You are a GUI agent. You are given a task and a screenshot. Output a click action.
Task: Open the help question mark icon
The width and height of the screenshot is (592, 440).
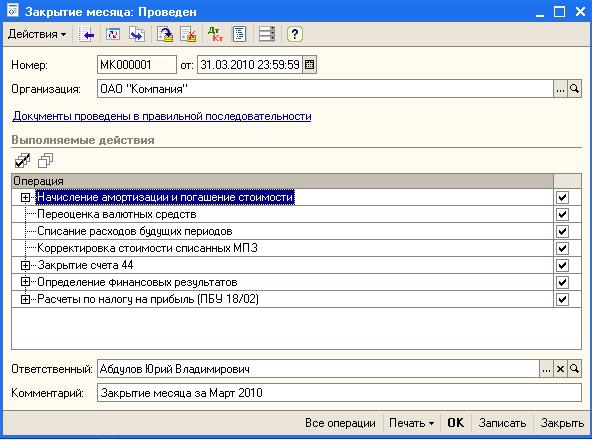click(294, 34)
